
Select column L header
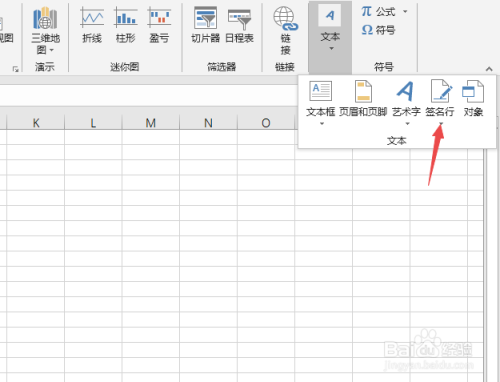click(93, 123)
